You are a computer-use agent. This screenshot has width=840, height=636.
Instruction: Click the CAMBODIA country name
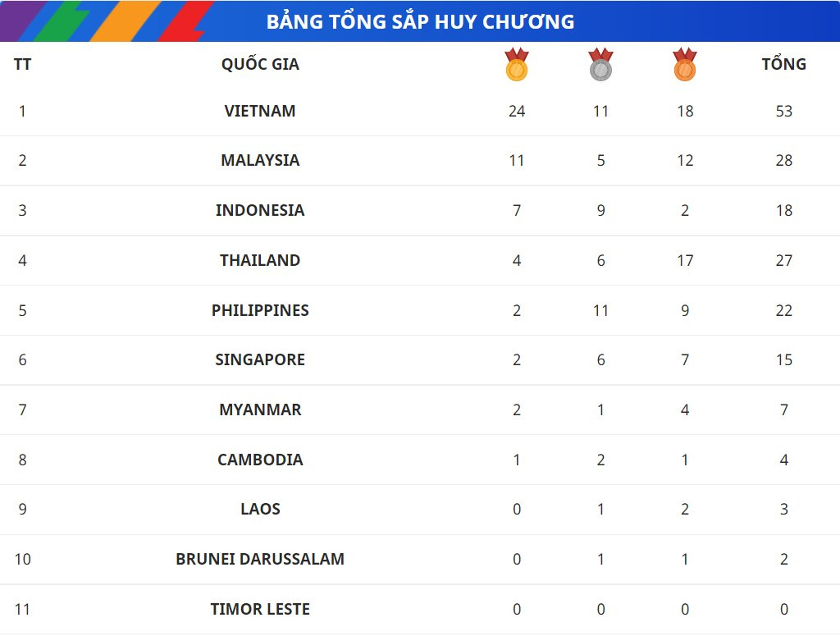coord(260,460)
